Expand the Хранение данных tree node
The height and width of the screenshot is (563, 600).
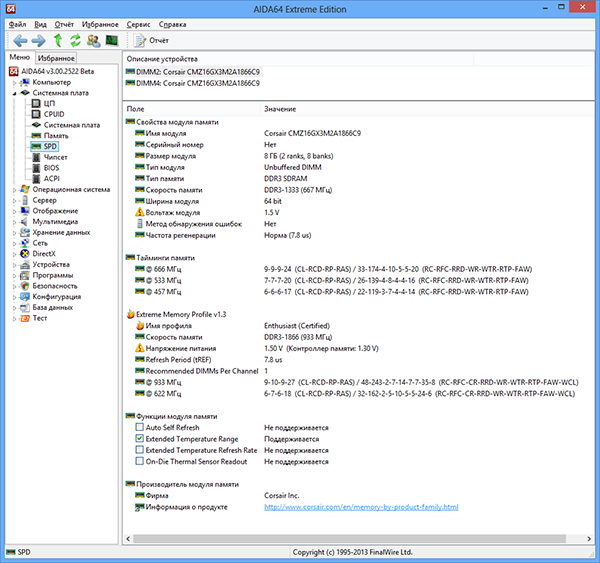click(x=15, y=232)
